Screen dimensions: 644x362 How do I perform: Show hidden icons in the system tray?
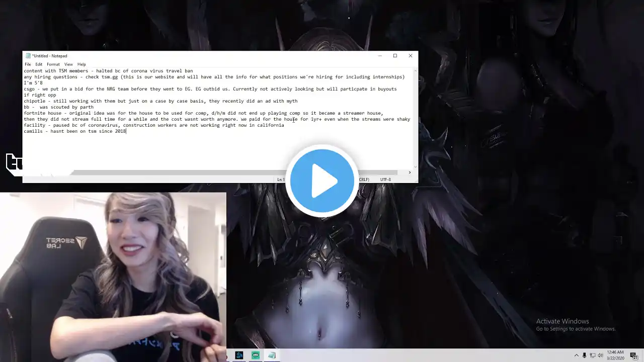[x=577, y=355]
